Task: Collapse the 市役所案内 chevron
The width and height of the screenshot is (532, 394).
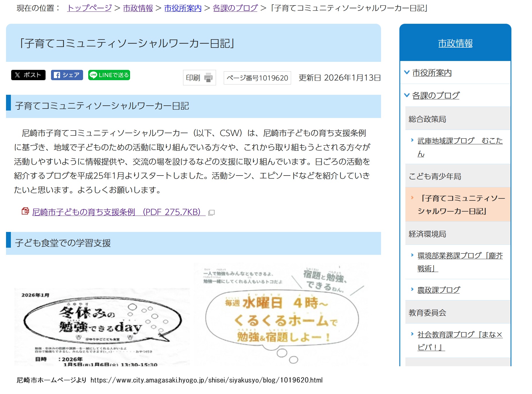Action: coord(407,72)
